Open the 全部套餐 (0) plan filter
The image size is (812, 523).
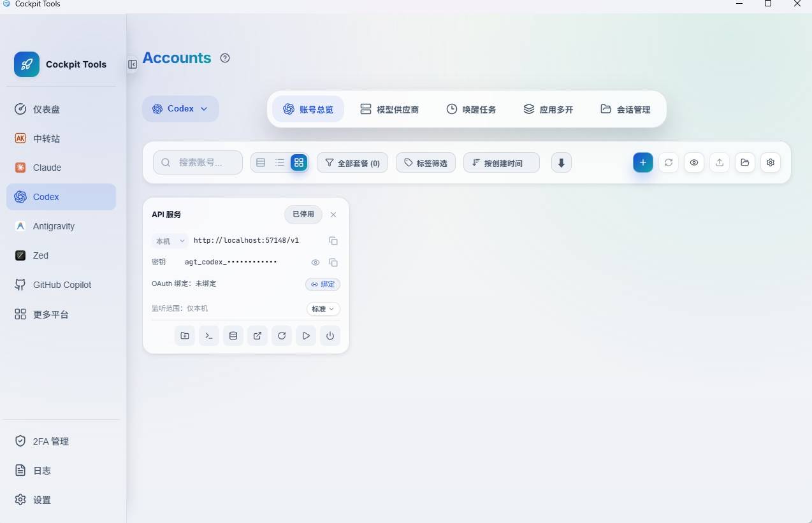352,163
